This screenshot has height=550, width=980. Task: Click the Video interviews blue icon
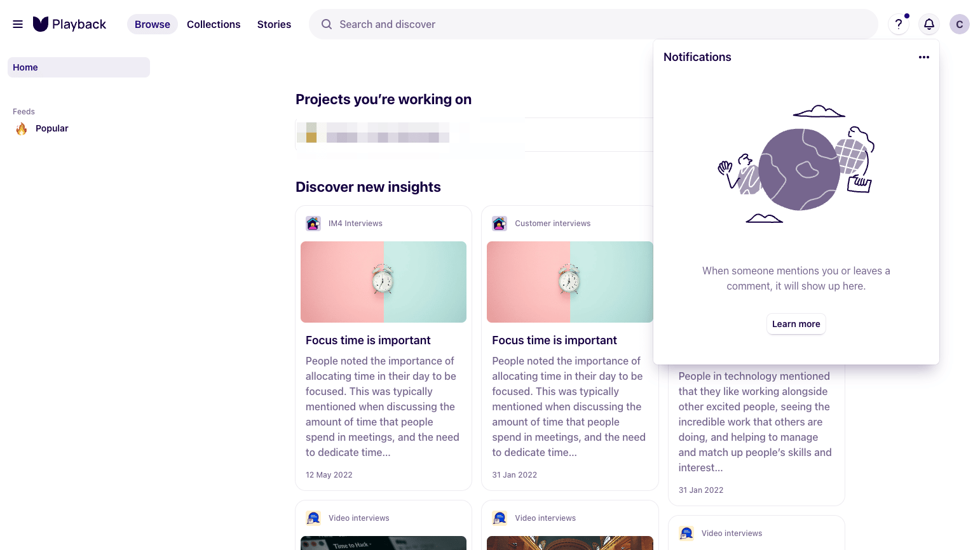pyautogui.click(x=313, y=518)
